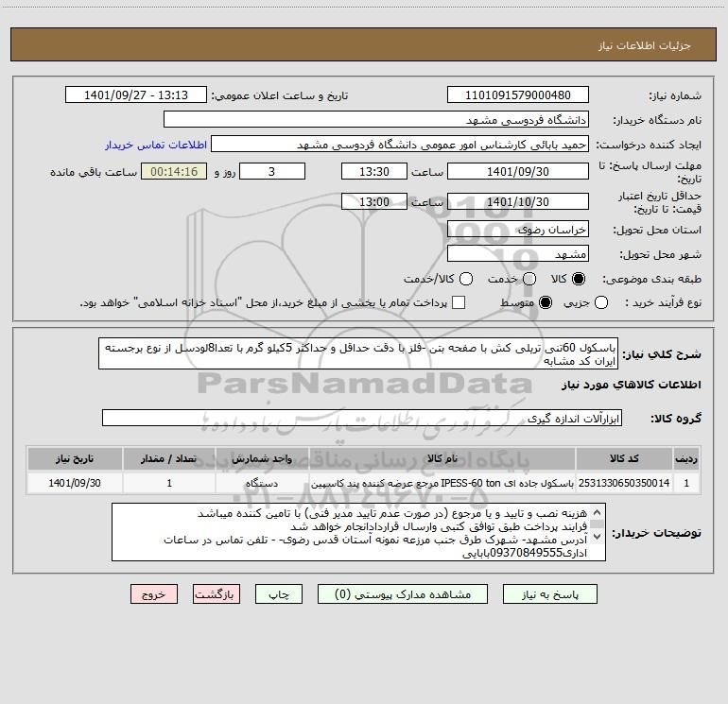The height and width of the screenshot is (704, 728).
Task: Click the price validity date 1401/10/30 field
Action: click(x=518, y=201)
